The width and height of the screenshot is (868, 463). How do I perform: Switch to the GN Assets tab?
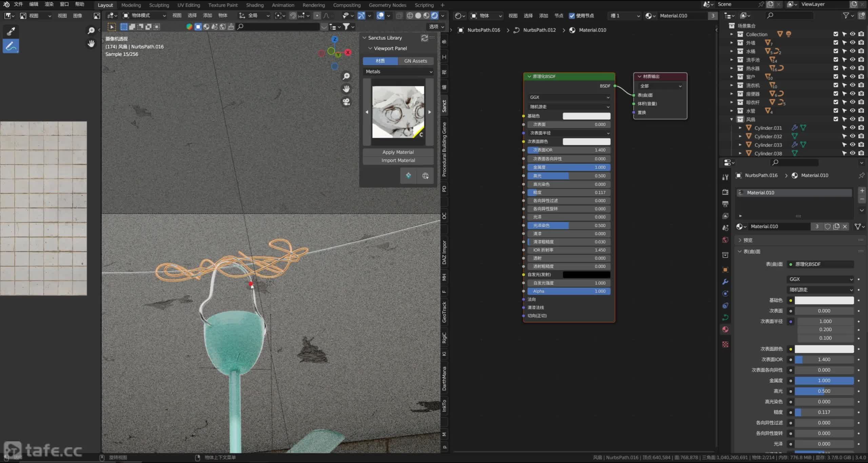[415, 61]
